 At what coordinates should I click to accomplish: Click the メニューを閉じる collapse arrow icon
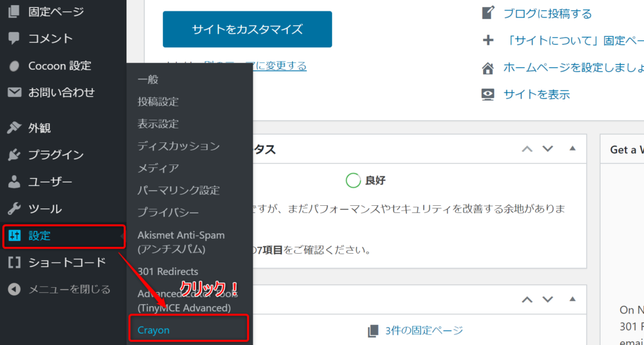pos(14,290)
